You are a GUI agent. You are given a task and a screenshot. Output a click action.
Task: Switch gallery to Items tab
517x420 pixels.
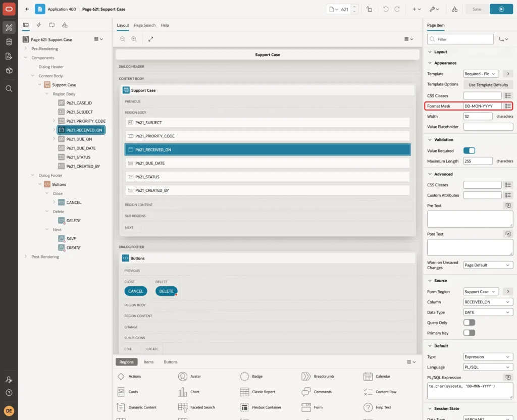tap(149, 362)
